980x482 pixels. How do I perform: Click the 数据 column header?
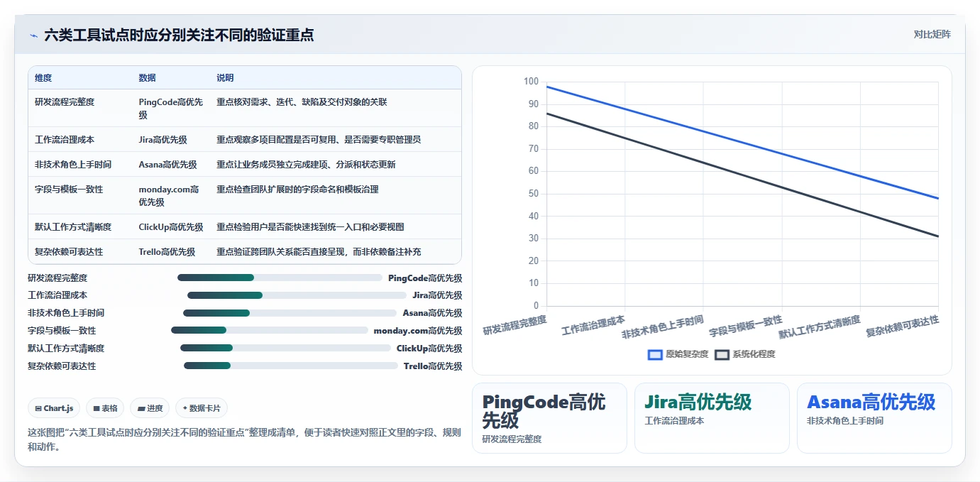click(148, 77)
